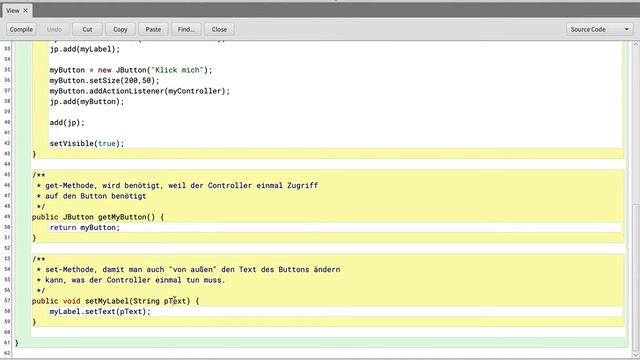Click the comment line starting '* get-Methode, wird benötigt'
Viewport: 640px width, 360px height.
(177, 186)
